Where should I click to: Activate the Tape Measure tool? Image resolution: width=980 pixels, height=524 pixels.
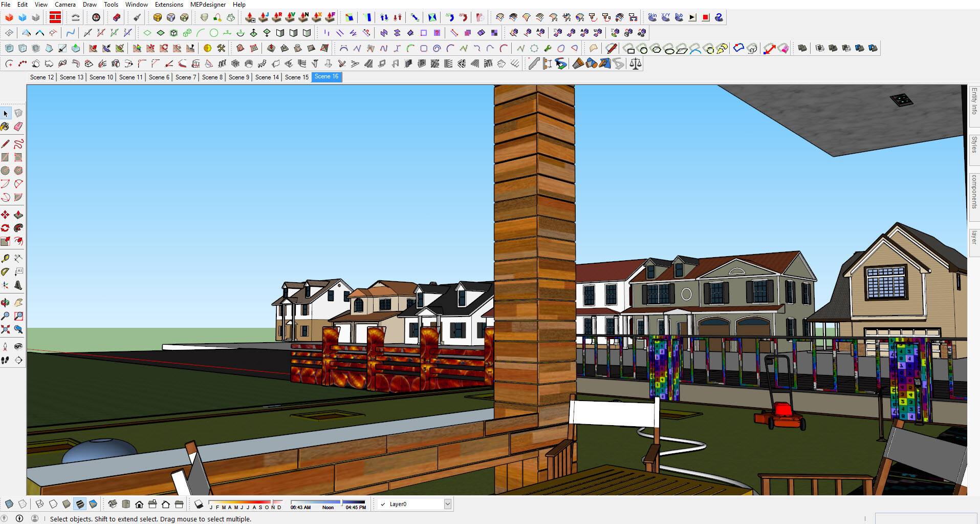tap(5, 259)
